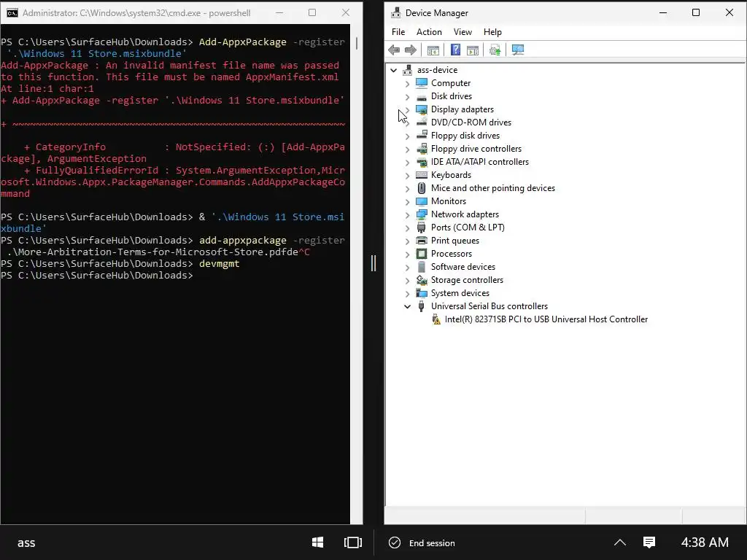747x560 pixels.
Task: Select the Print queues category icon
Action: 422,241
